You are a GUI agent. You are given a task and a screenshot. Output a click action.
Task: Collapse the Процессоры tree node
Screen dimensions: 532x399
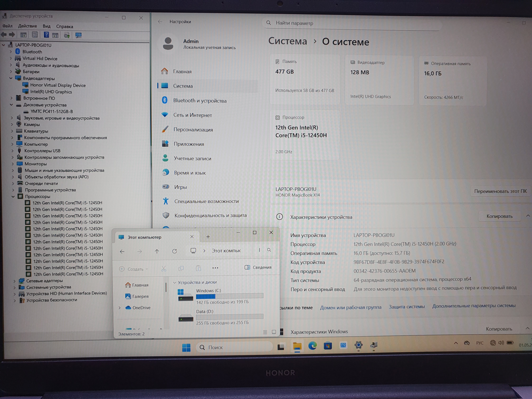tap(13, 196)
